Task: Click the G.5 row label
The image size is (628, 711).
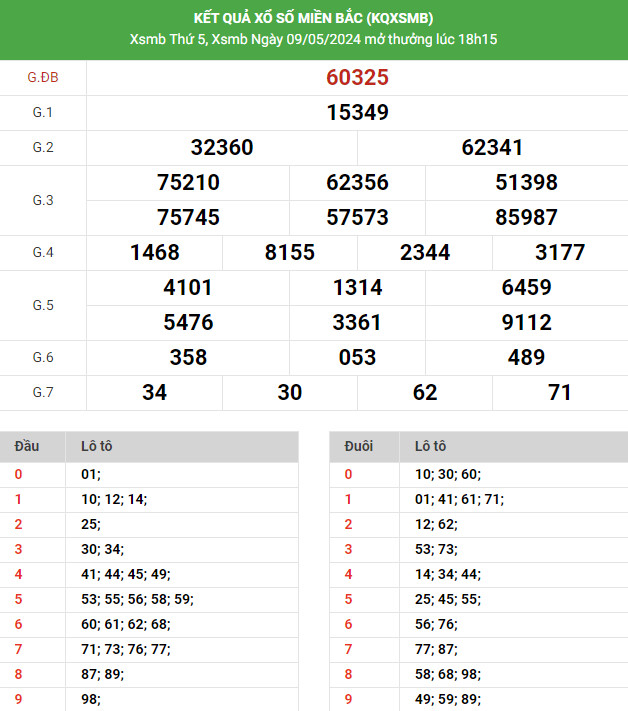Action: click(x=43, y=305)
